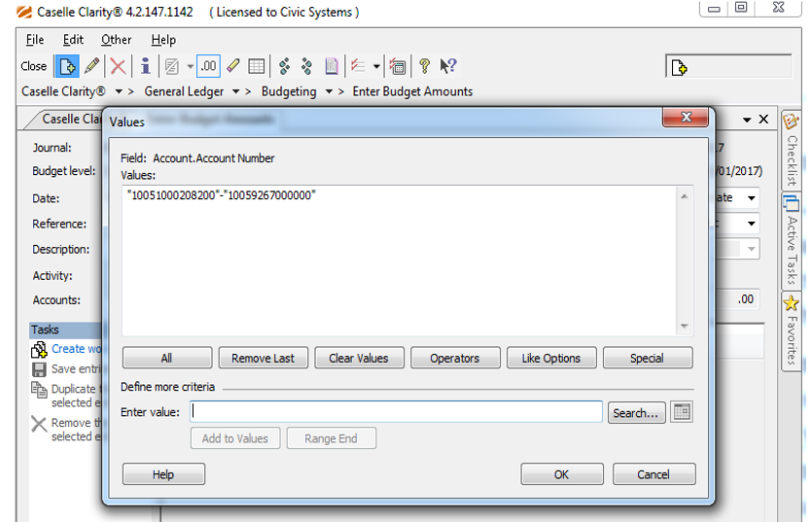
Task: Click the Enter Budget Amounts breadcrumb
Action: pyautogui.click(x=412, y=91)
